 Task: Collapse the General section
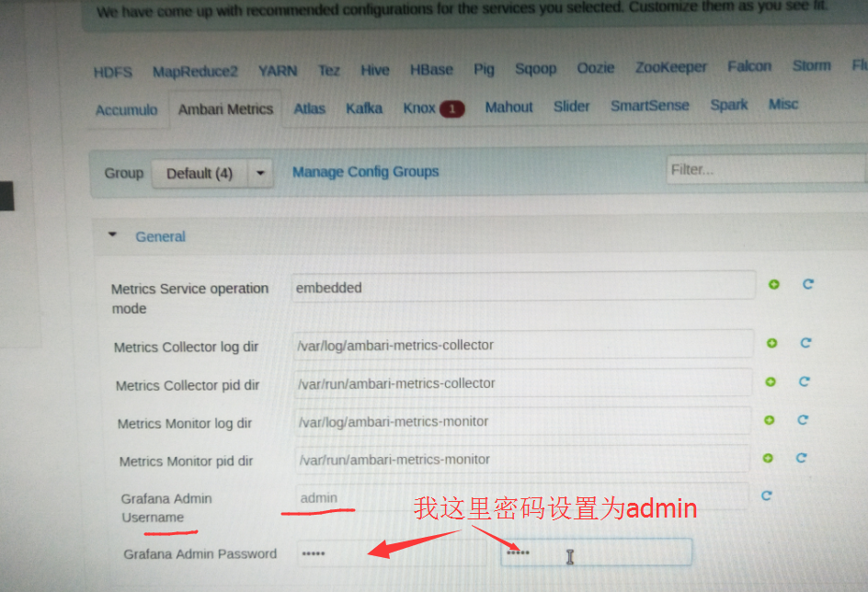pos(112,234)
